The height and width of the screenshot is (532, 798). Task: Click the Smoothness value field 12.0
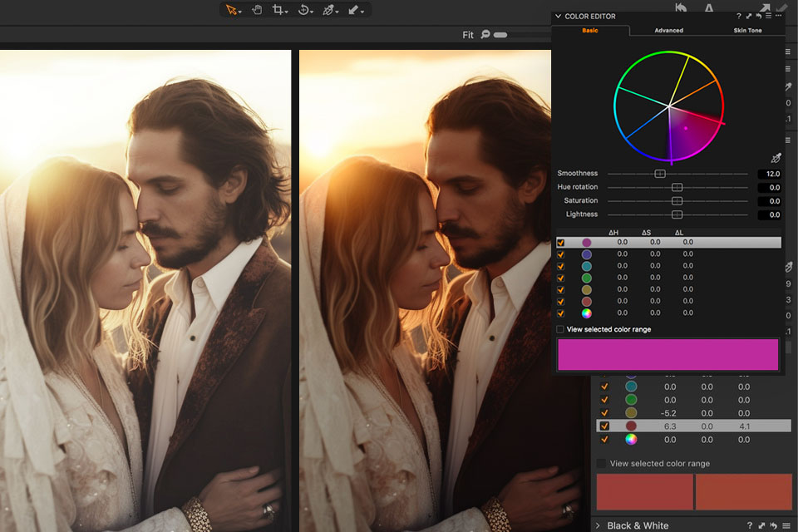tap(770, 174)
